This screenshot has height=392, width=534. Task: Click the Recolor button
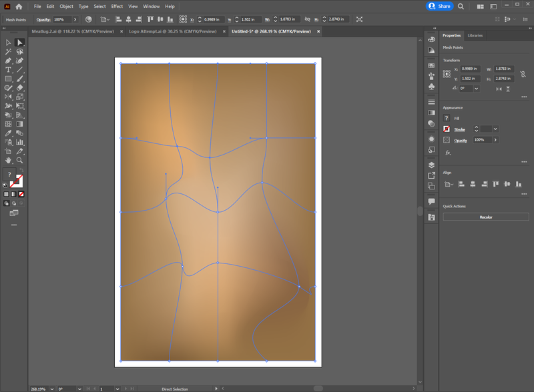[486, 217]
